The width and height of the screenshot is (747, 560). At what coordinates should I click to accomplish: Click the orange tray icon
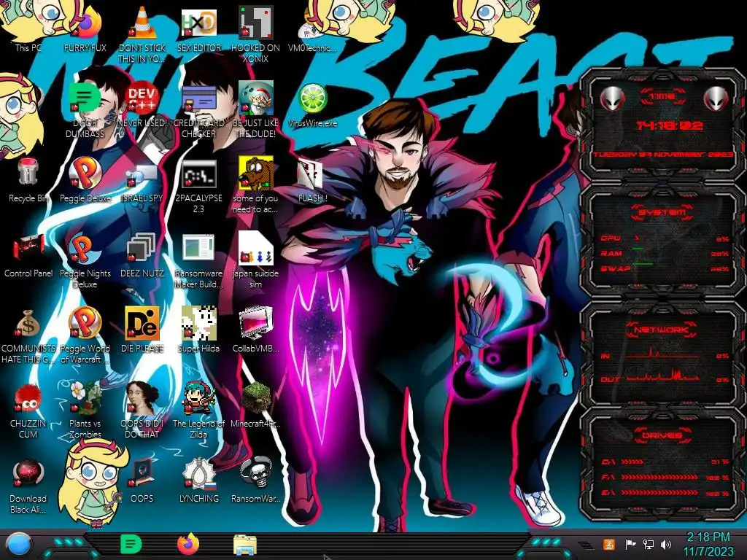tap(608, 544)
